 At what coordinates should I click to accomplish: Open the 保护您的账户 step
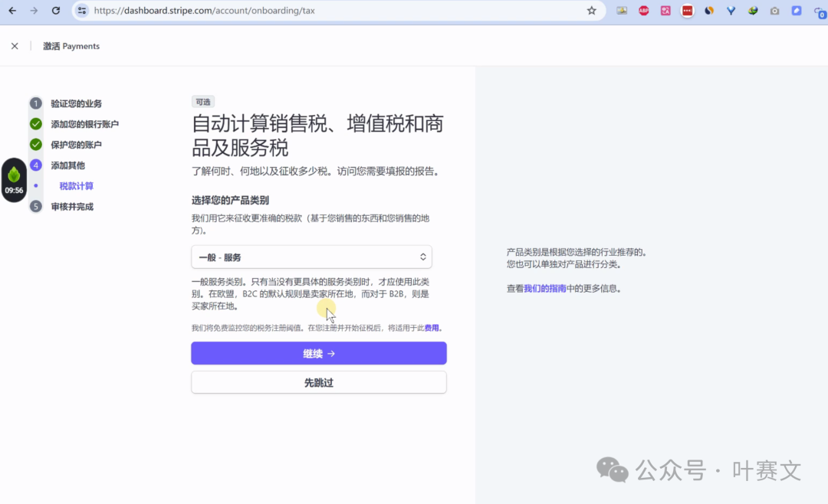click(x=76, y=145)
